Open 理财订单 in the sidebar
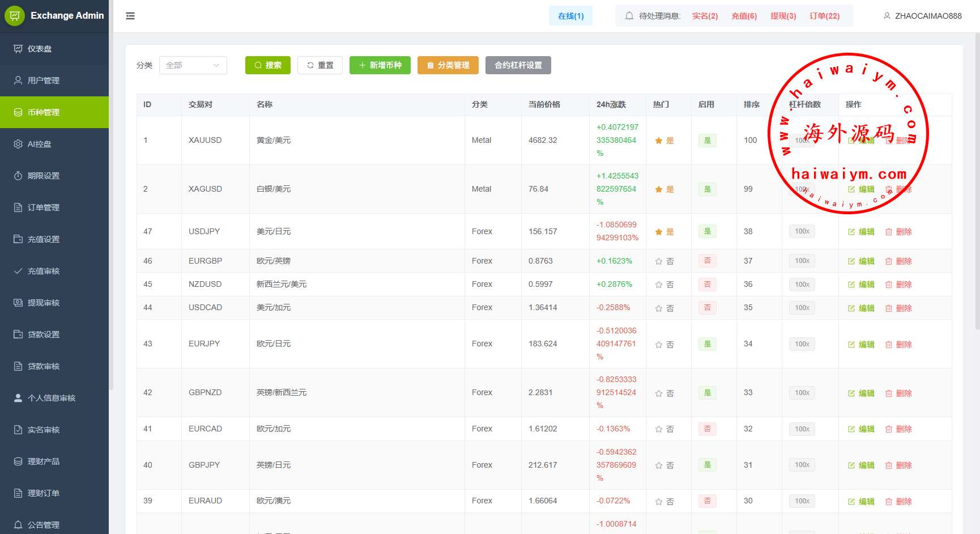This screenshot has width=980, height=534. point(54,493)
